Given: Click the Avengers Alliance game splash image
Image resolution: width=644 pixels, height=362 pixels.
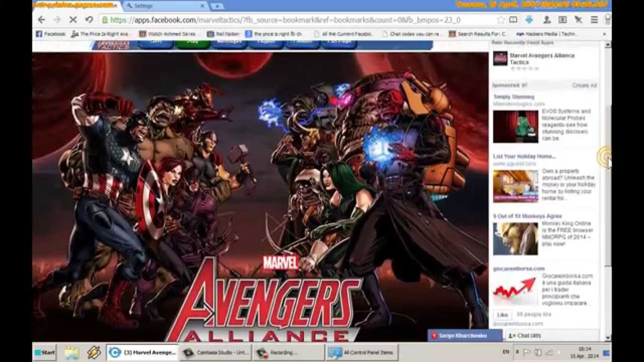Looking at the screenshot, I should (x=260, y=196).
